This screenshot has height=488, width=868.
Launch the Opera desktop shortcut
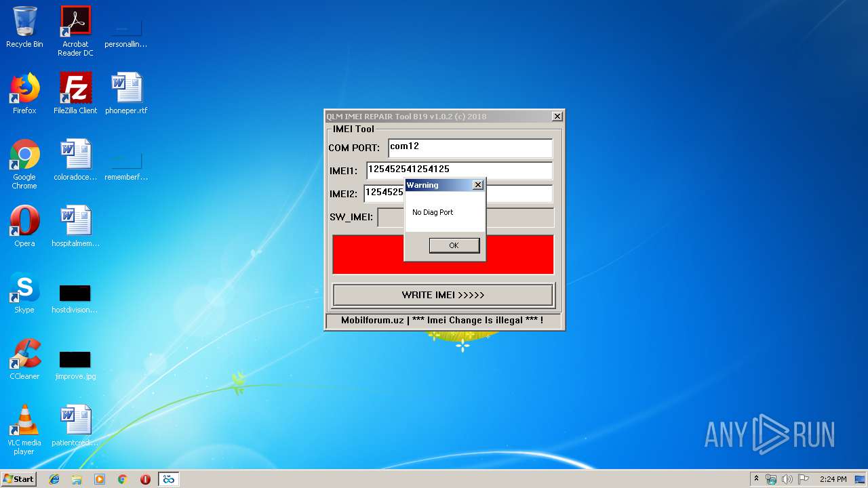pyautogui.click(x=24, y=227)
